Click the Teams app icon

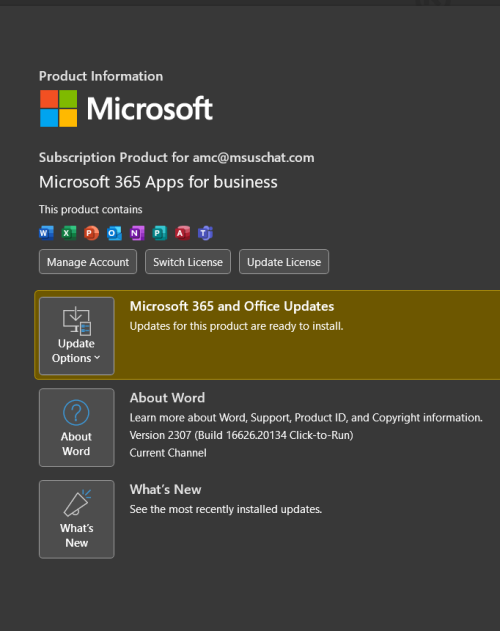click(205, 233)
